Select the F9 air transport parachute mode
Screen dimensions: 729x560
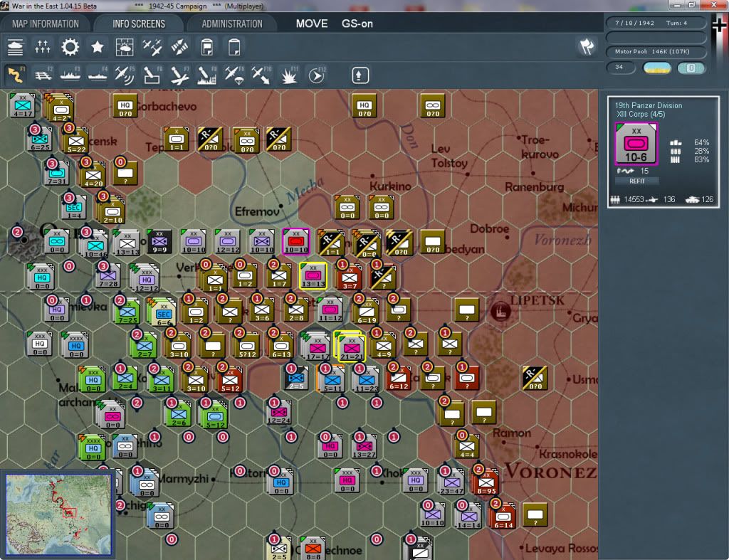(x=234, y=75)
